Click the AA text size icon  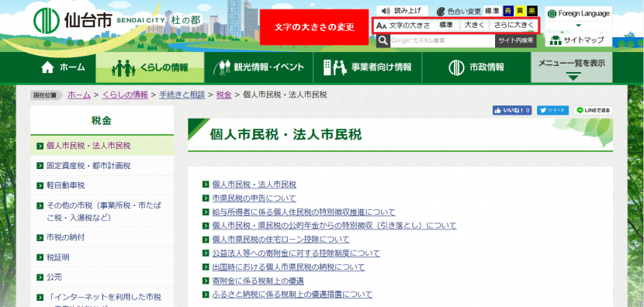coord(381,26)
